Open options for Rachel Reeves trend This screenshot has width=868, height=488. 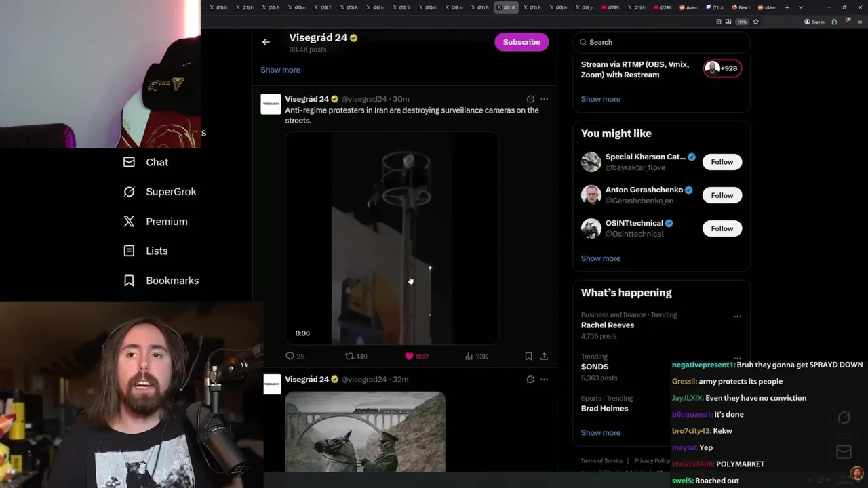(x=737, y=317)
